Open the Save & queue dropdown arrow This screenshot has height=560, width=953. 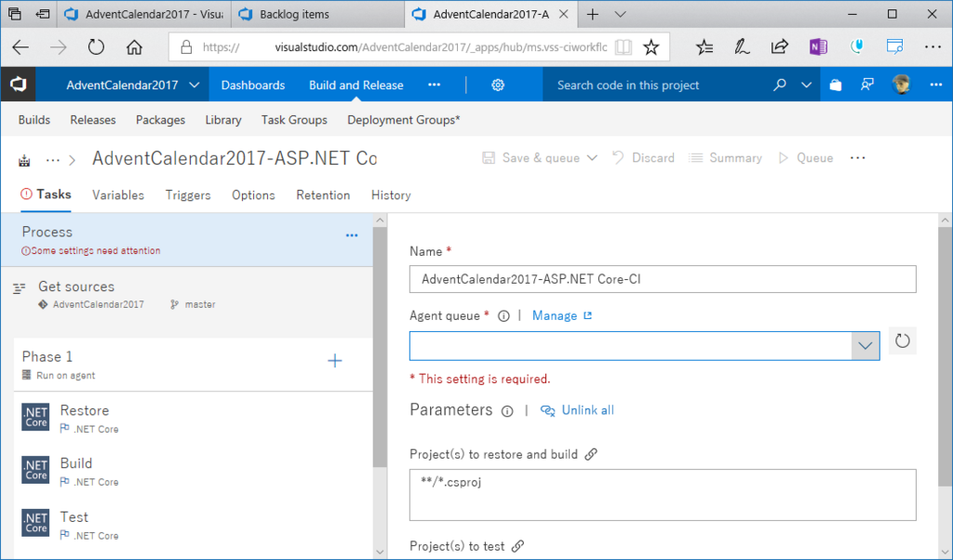pos(592,158)
